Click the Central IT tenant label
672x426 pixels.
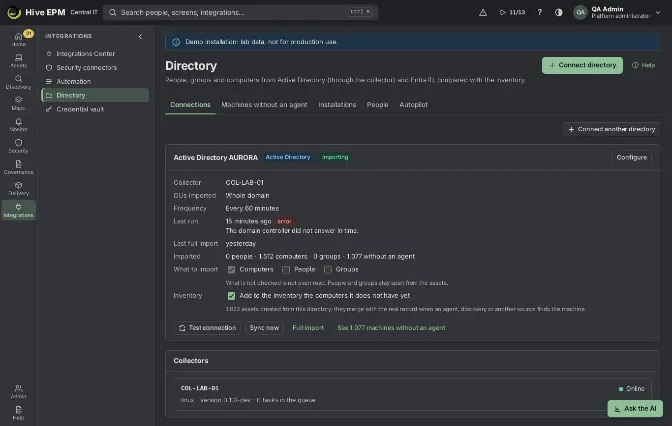click(x=84, y=12)
